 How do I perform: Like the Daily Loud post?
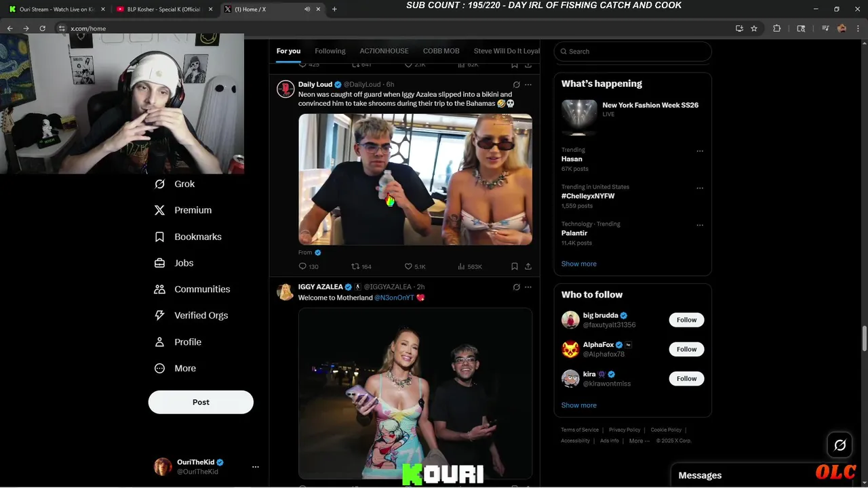coord(415,266)
